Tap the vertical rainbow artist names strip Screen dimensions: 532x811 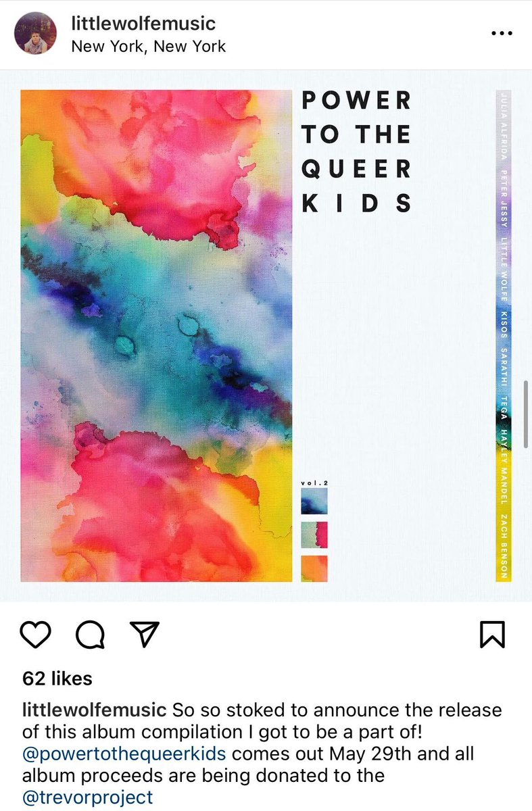(x=504, y=336)
